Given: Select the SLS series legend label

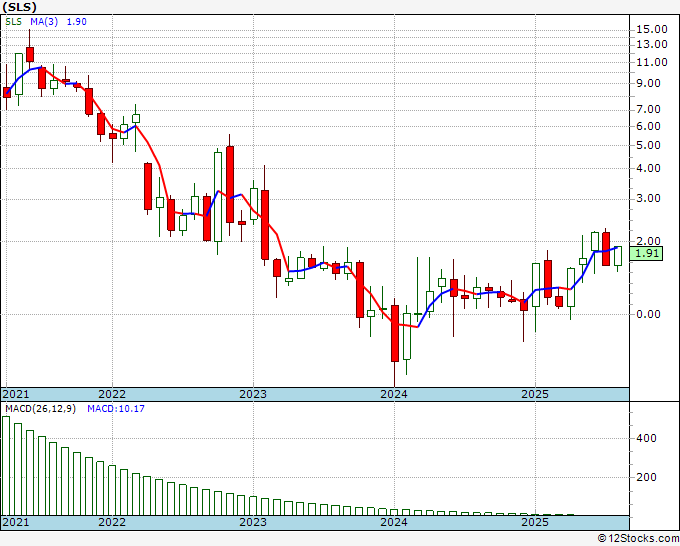Looking at the screenshot, I should 13,22.
